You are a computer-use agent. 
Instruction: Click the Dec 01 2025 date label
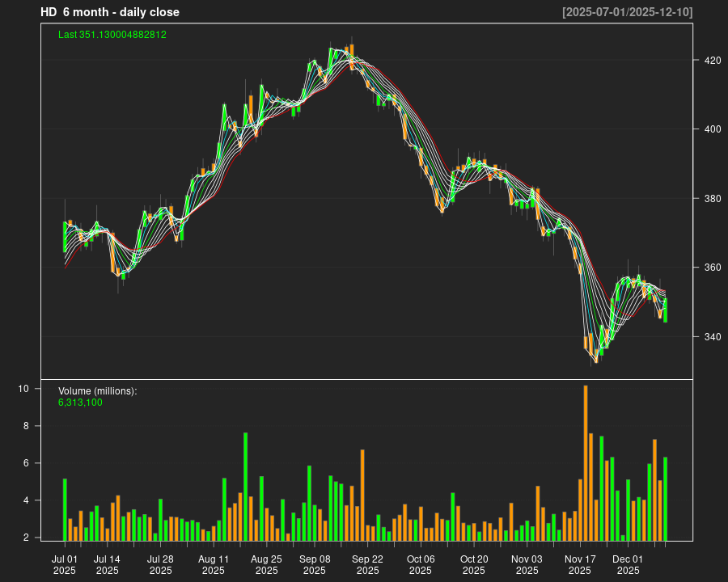coord(628,564)
